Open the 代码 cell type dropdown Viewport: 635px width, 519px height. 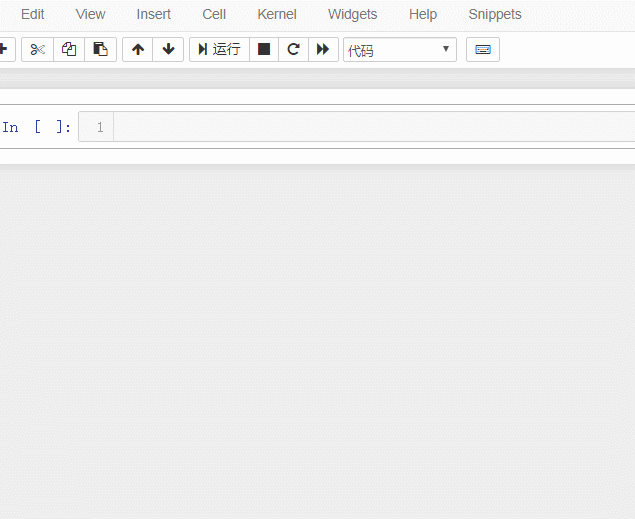pos(400,50)
